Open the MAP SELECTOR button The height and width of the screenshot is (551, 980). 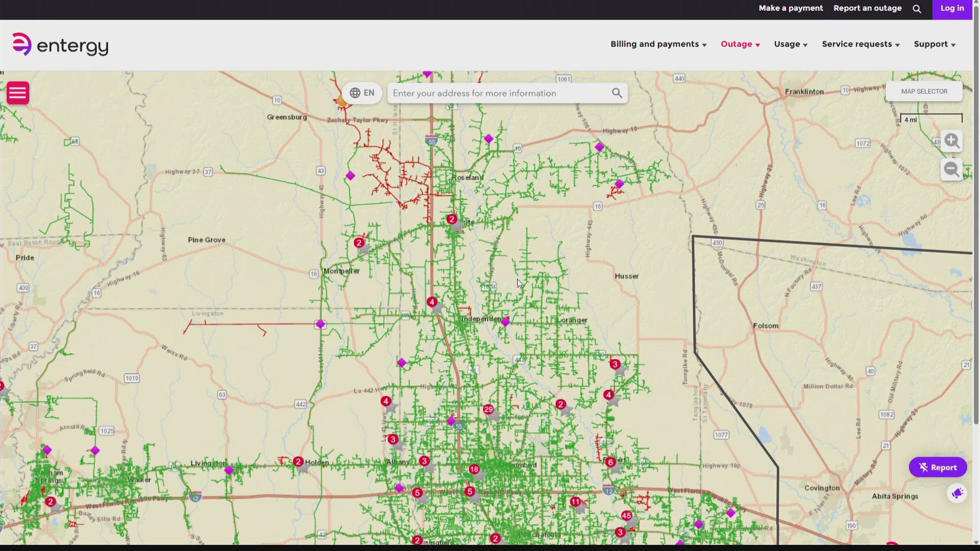(x=924, y=91)
